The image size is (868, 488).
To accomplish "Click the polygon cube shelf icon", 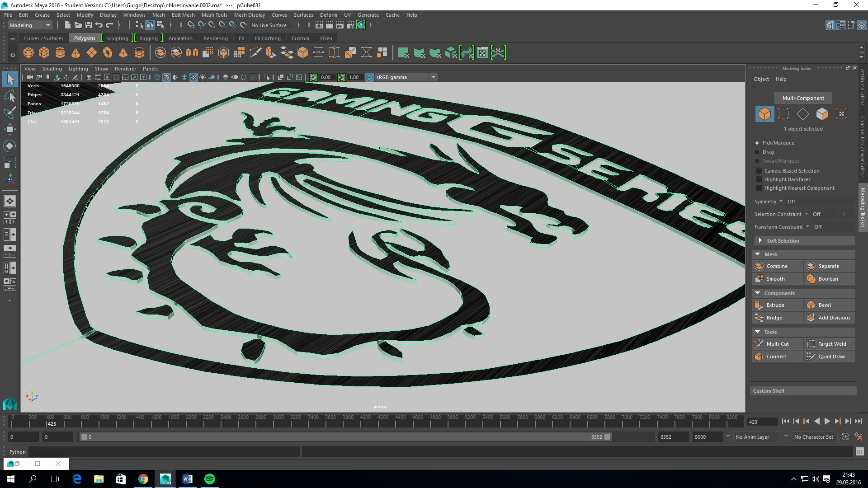I will pos(44,53).
